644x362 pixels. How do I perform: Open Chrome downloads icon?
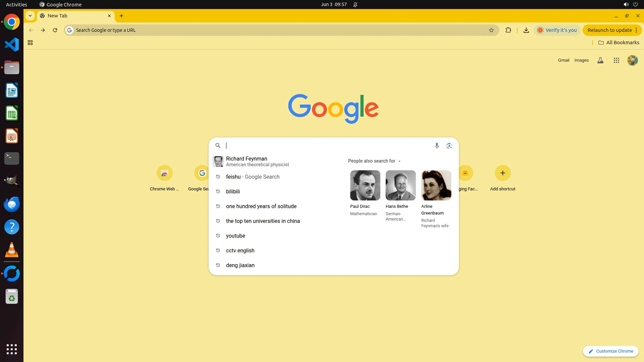coord(526,30)
